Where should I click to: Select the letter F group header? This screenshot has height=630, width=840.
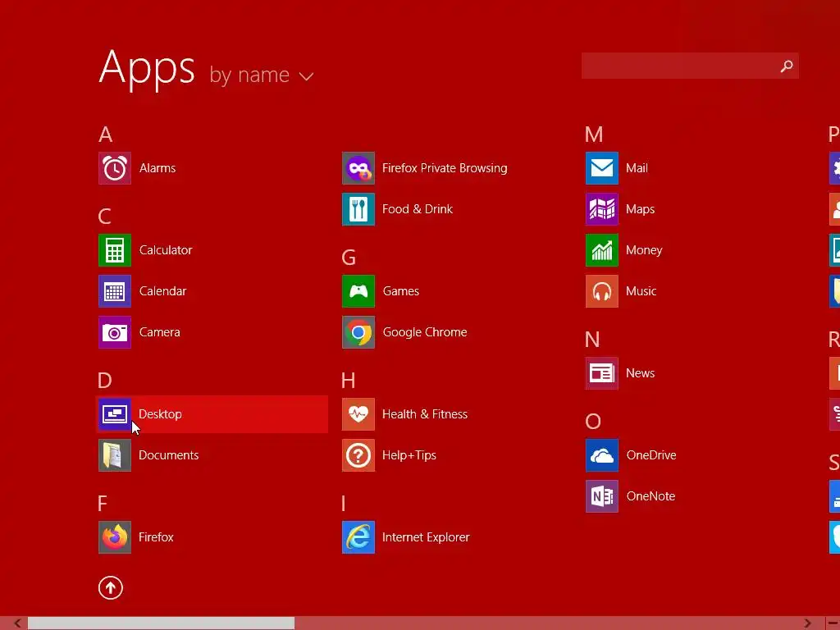point(103,504)
